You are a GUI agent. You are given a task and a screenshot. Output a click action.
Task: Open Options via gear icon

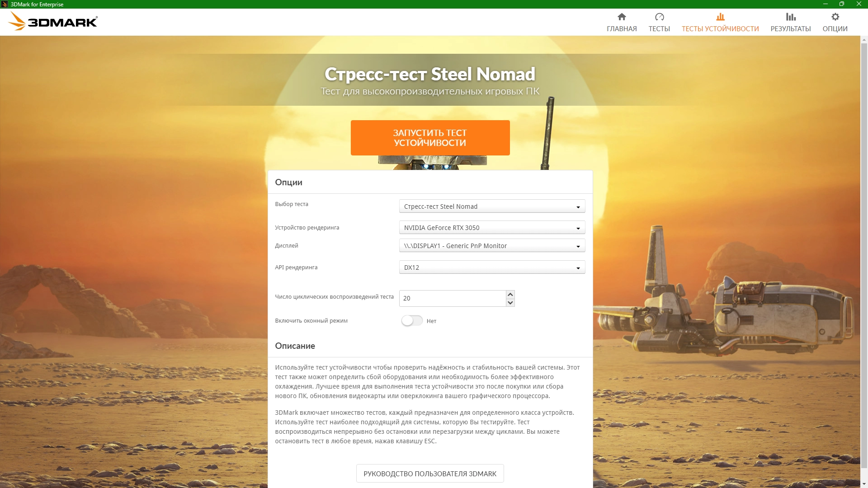pos(835,17)
